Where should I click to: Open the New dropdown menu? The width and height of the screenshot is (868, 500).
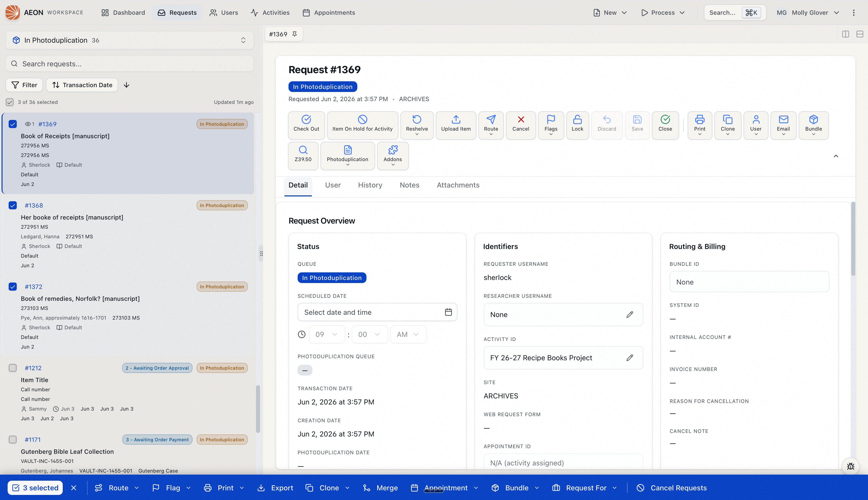tap(610, 13)
